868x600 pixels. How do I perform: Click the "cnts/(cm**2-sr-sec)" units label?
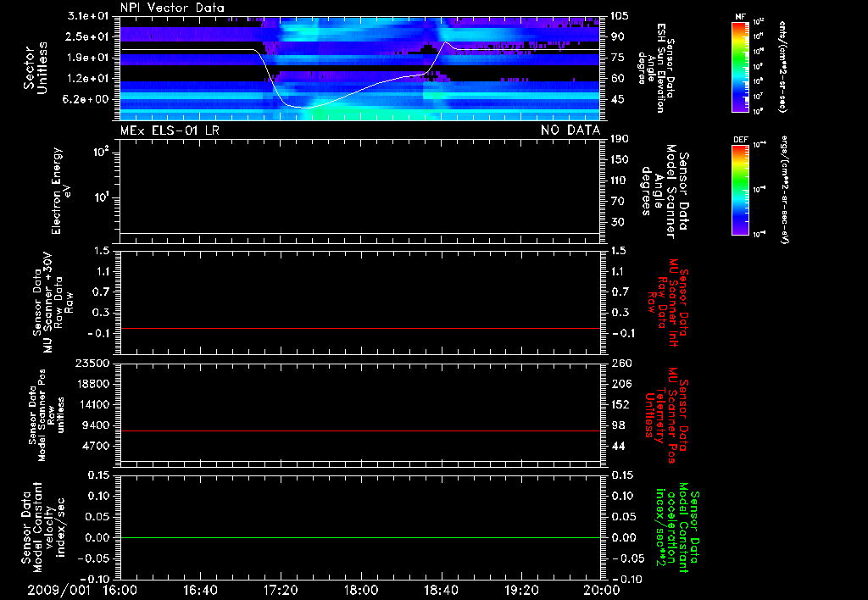pyautogui.click(x=782, y=66)
